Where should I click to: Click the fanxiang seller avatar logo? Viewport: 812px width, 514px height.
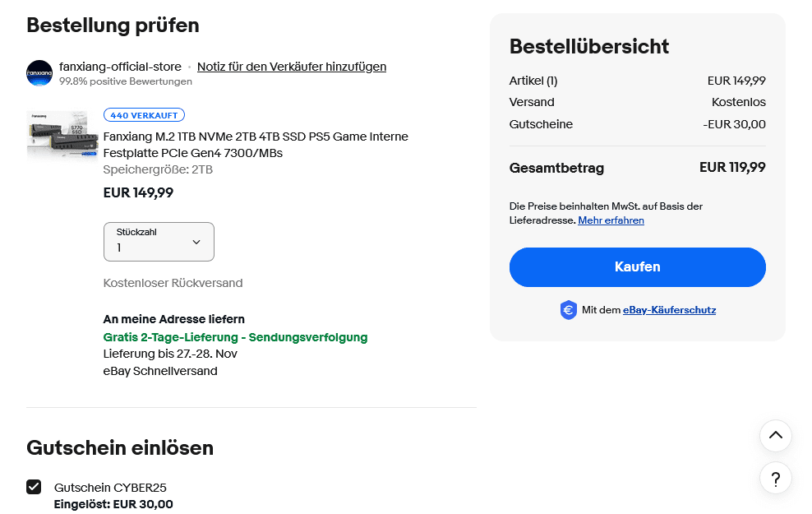(x=39, y=73)
